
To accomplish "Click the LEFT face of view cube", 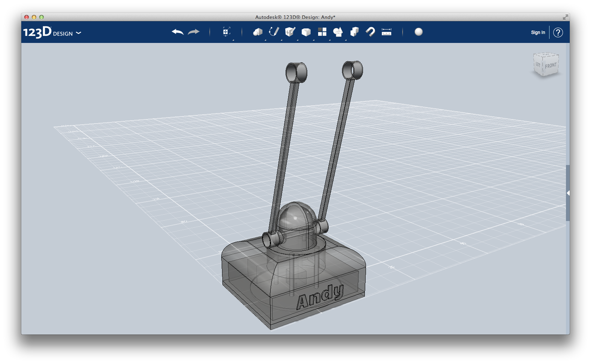I will tap(538, 65).
